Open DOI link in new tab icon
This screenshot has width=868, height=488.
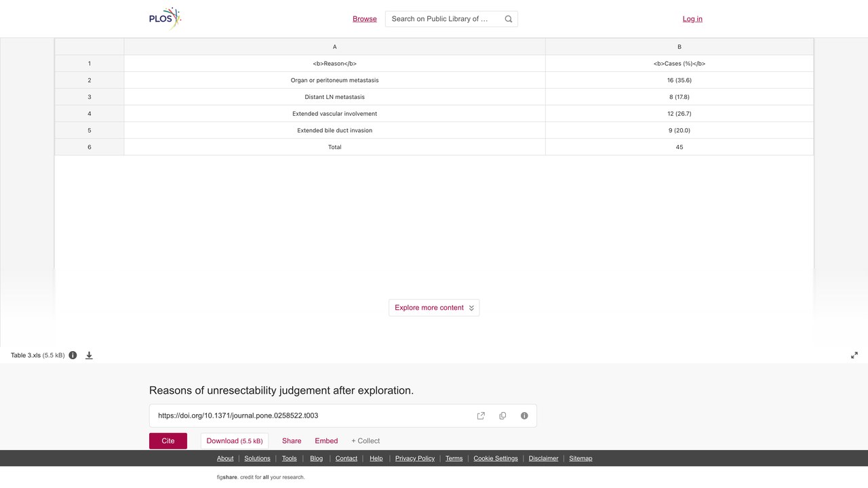point(481,415)
